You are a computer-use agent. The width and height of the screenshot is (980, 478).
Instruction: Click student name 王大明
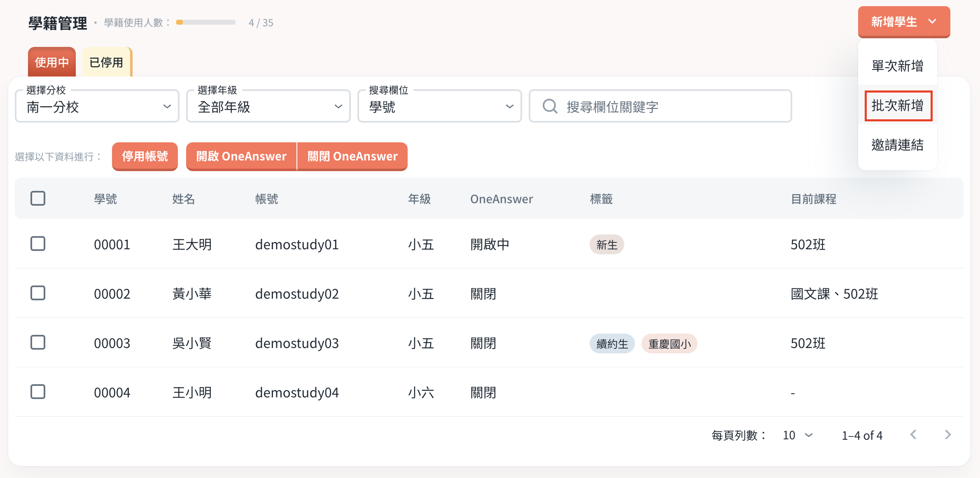coord(192,244)
